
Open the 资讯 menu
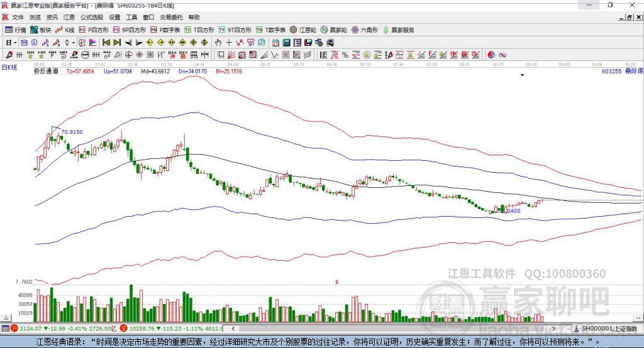click(52, 17)
